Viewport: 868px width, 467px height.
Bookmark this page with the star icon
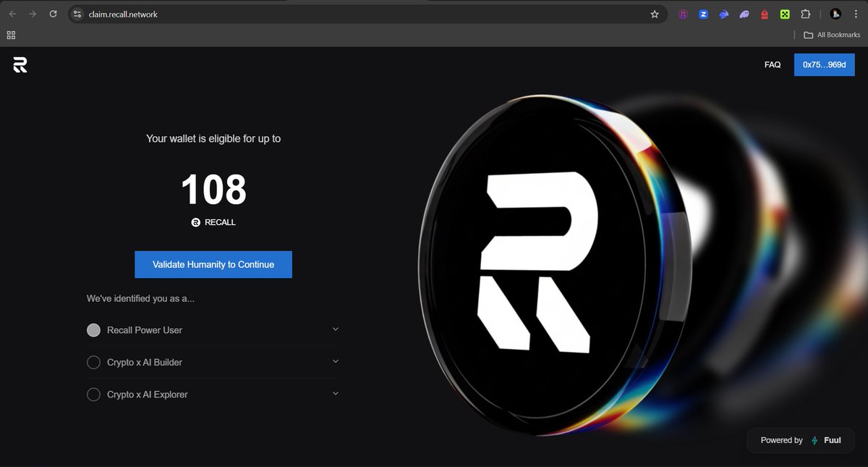655,14
